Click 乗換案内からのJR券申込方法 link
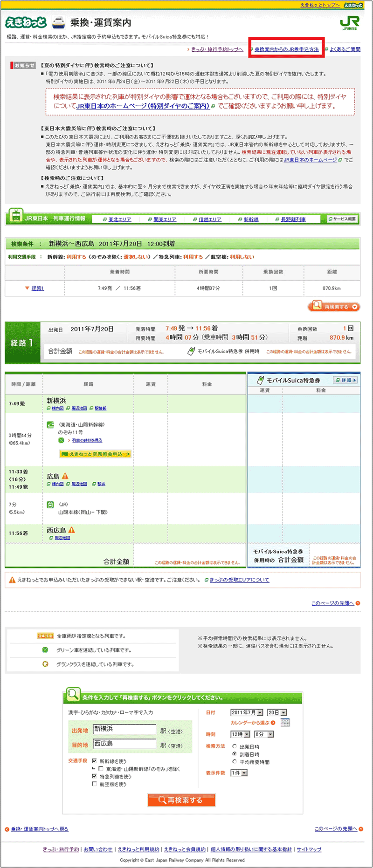This screenshot has width=373, height=868. [x=286, y=49]
